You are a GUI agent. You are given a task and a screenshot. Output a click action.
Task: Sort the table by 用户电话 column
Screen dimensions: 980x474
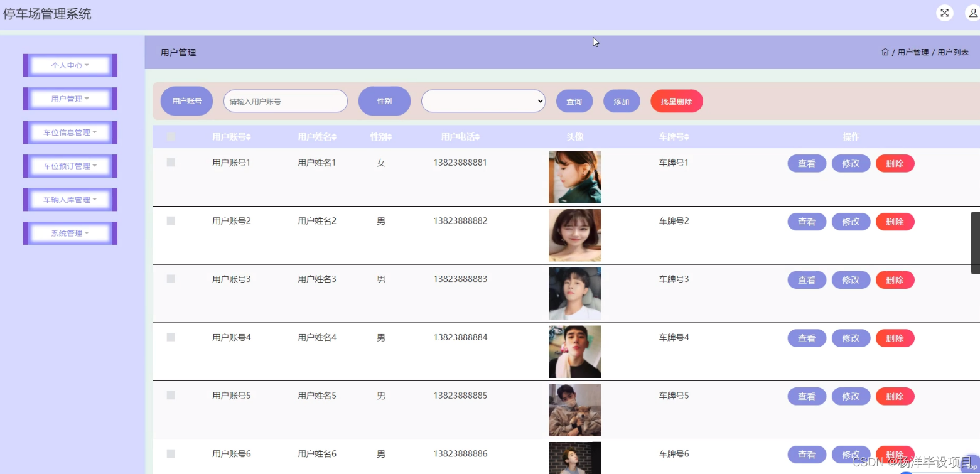click(x=460, y=136)
